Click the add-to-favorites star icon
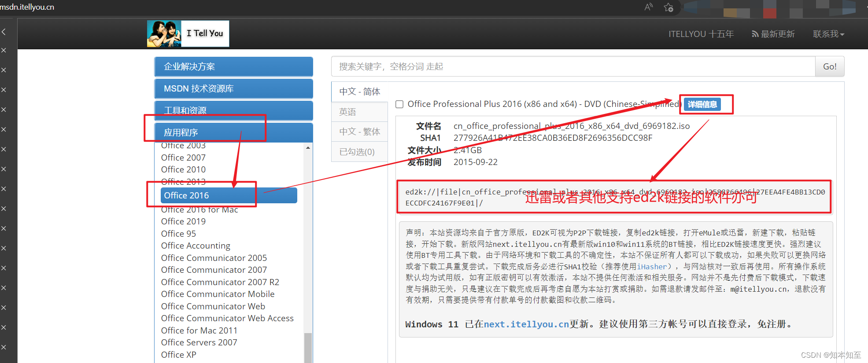This screenshot has width=868, height=363. point(669,7)
